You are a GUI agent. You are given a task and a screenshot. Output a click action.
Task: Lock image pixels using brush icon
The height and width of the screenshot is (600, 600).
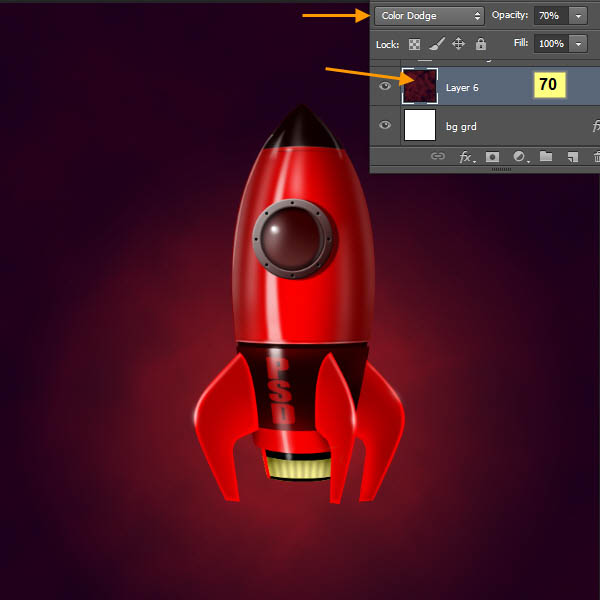pyautogui.click(x=436, y=44)
